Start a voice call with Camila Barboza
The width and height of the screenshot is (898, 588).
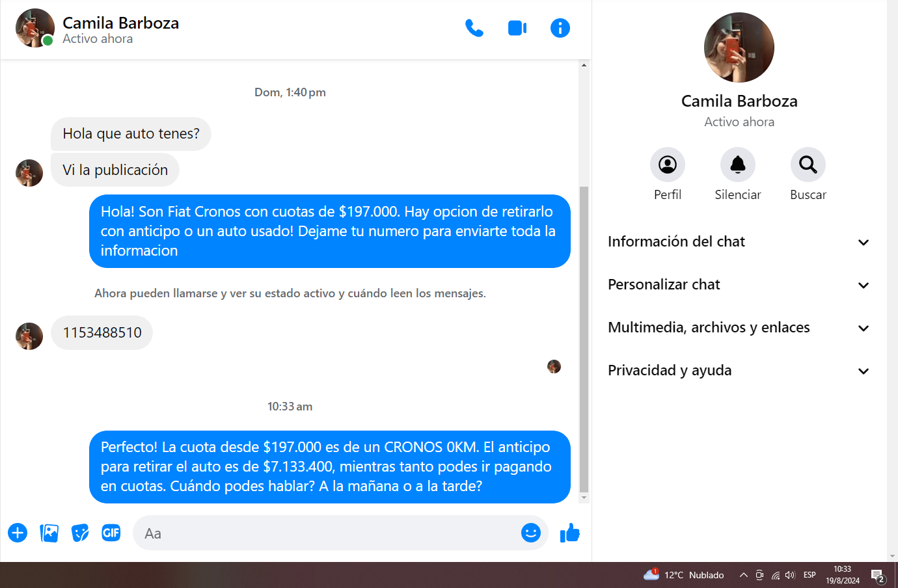[474, 28]
